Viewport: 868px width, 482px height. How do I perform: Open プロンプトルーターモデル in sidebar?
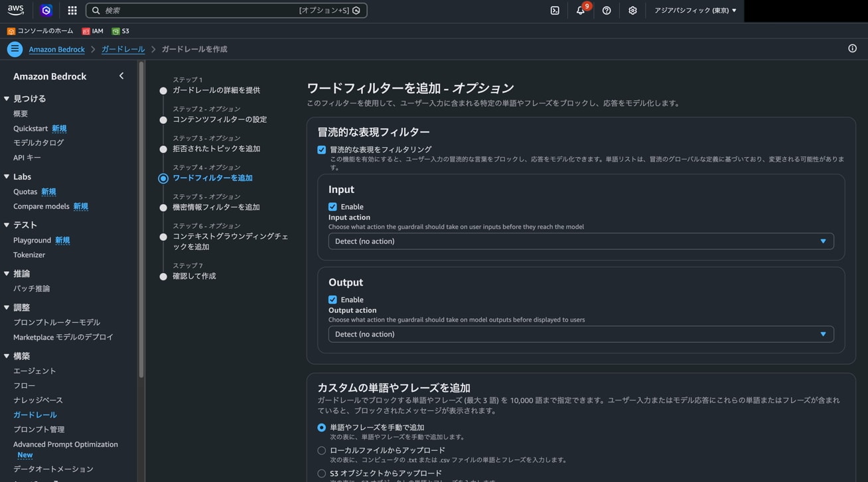(57, 322)
